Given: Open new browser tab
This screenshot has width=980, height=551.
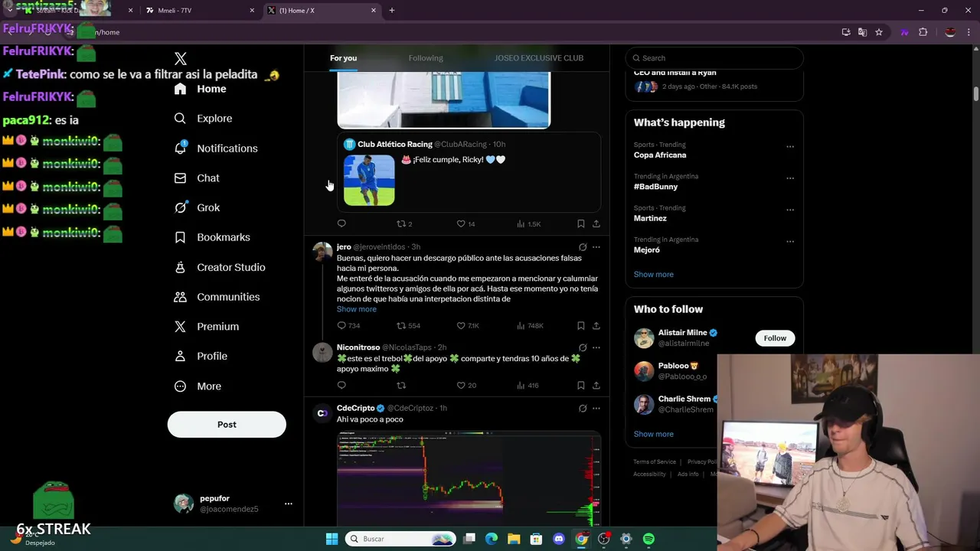Looking at the screenshot, I should [x=392, y=11].
